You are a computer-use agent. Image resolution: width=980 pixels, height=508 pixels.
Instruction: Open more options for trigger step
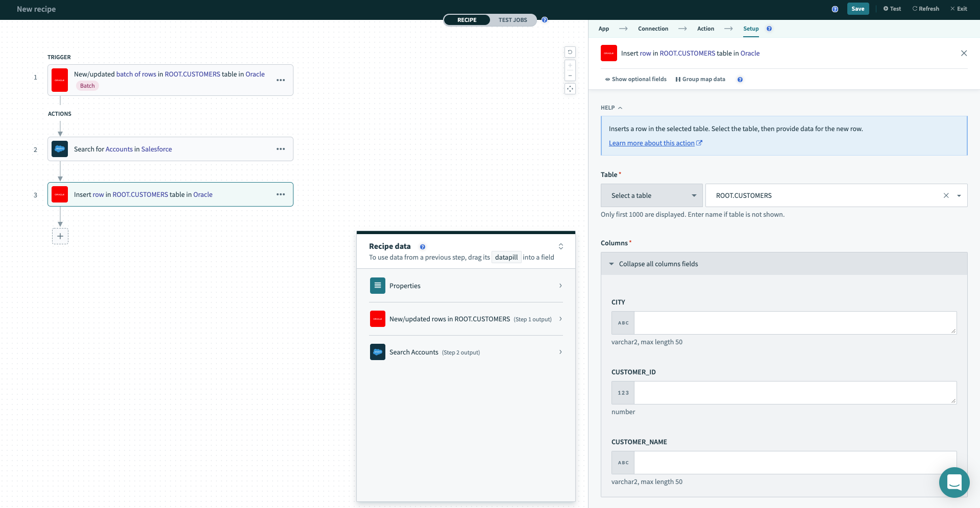tap(281, 80)
